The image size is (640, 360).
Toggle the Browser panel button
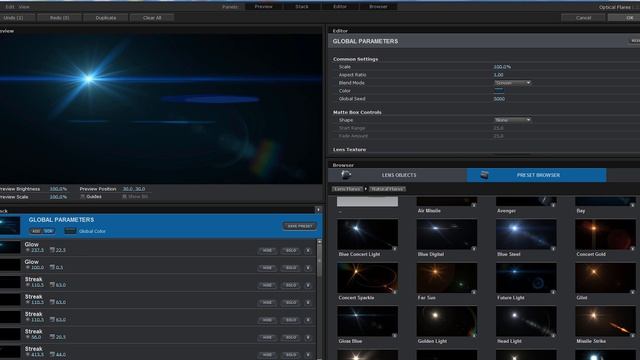pos(378,7)
